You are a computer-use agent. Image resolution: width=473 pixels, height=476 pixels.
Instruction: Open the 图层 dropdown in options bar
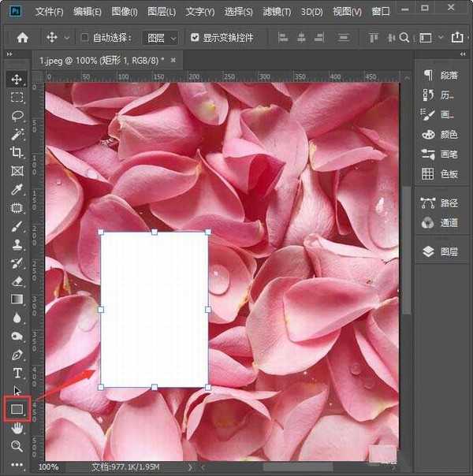pos(162,37)
